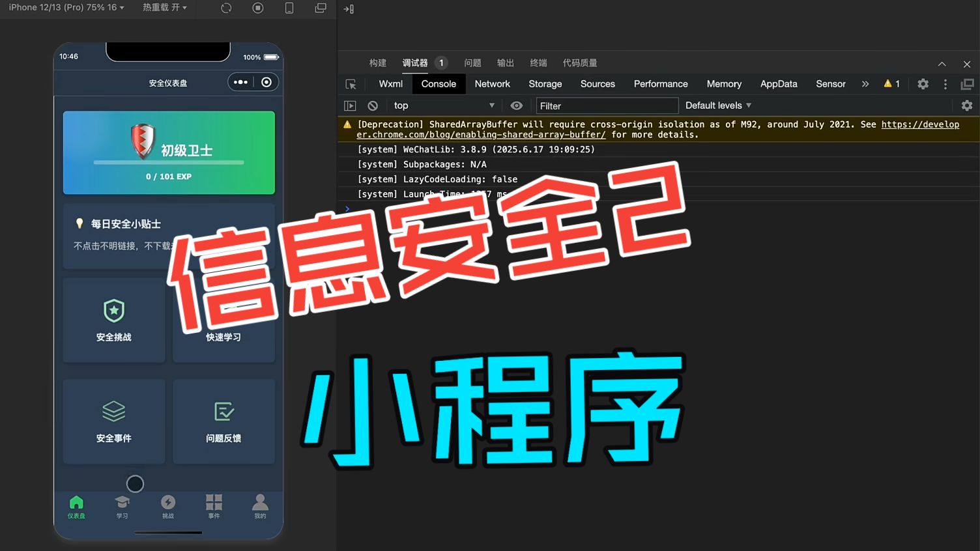
Task: Collapse debugger panel with the up chevron
Action: [942, 64]
